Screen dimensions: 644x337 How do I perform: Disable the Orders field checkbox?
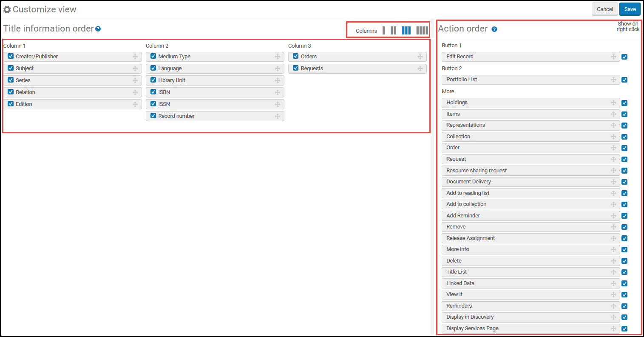(x=295, y=56)
